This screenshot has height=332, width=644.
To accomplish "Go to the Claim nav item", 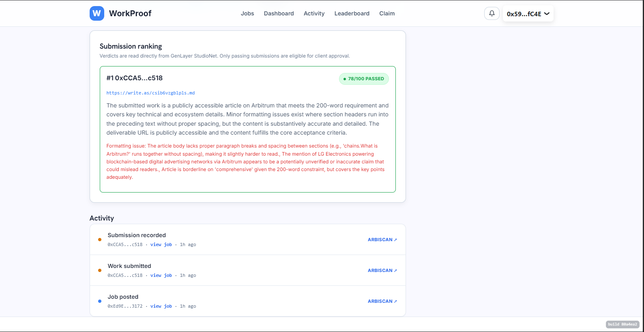I will (387, 13).
